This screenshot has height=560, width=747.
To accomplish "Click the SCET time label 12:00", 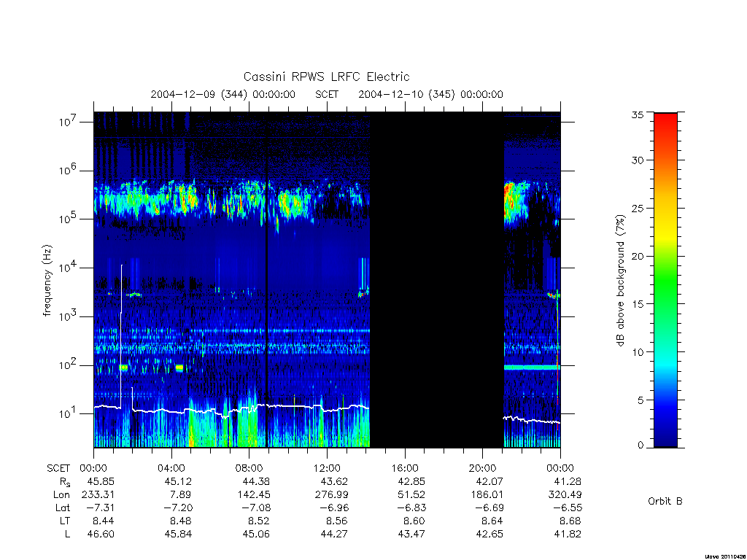I will click(327, 468).
